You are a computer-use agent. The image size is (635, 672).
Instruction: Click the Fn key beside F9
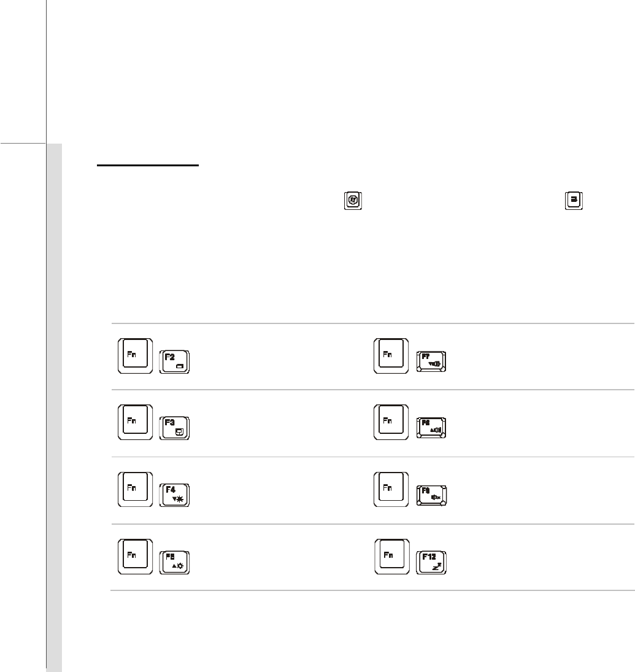[x=392, y=489]
